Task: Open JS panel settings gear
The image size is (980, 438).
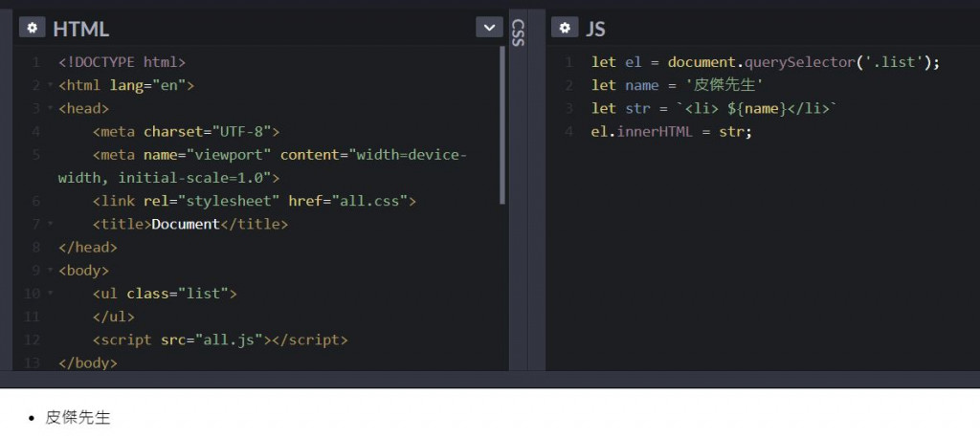Action: click(565, 28)
